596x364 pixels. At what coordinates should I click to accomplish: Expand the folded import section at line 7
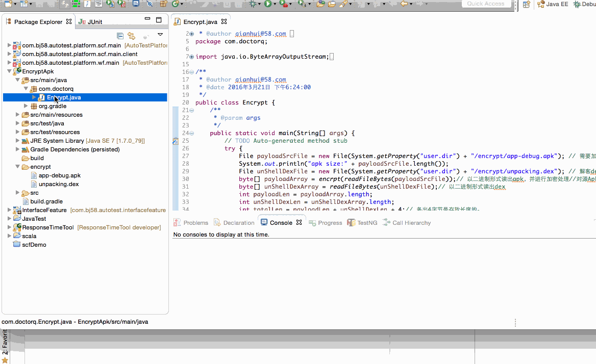[x=191, y=57]
